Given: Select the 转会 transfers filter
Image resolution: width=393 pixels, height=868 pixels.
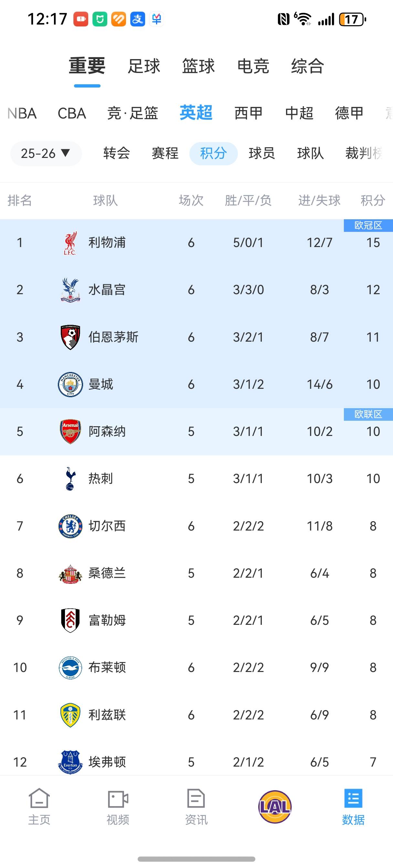Looking at the screenshot, I should click(x=117, y=154).
